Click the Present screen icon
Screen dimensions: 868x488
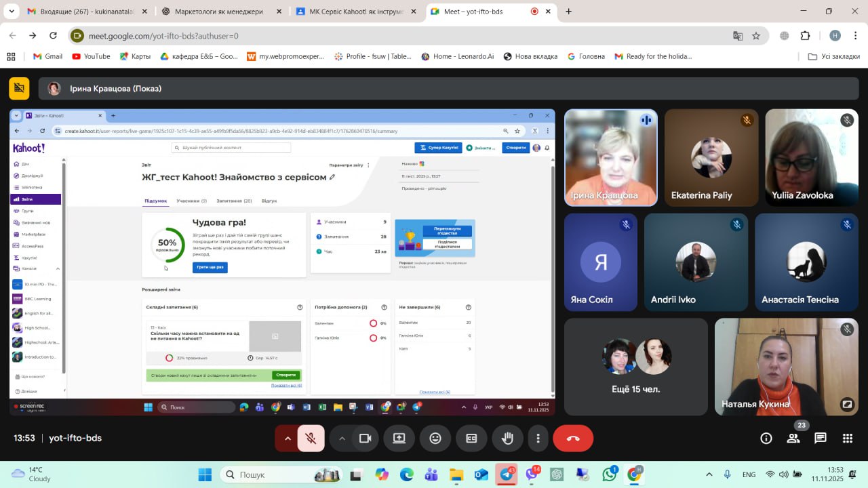click(399, 439)
